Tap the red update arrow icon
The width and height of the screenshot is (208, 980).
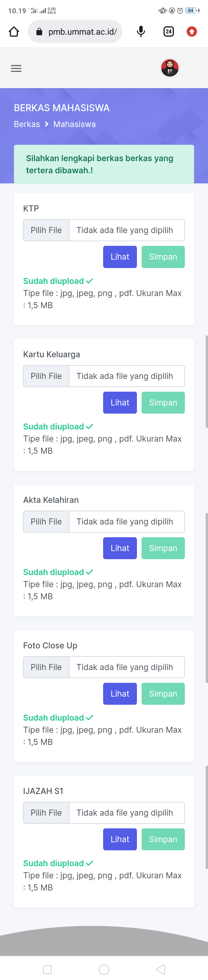tap(192, 31)
